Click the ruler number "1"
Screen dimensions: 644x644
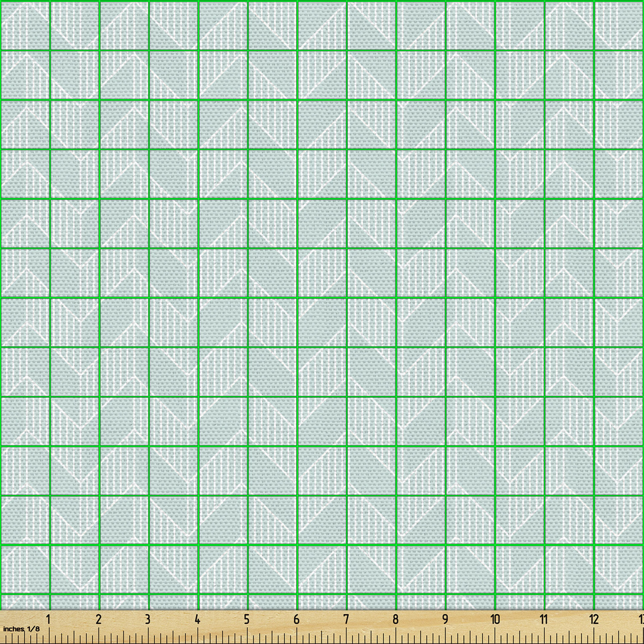[x=48, y=620]
